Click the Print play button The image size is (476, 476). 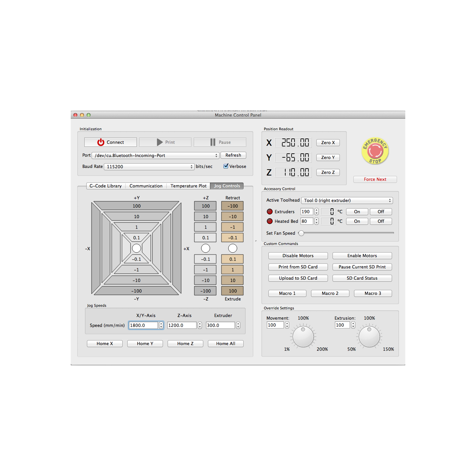165,142
